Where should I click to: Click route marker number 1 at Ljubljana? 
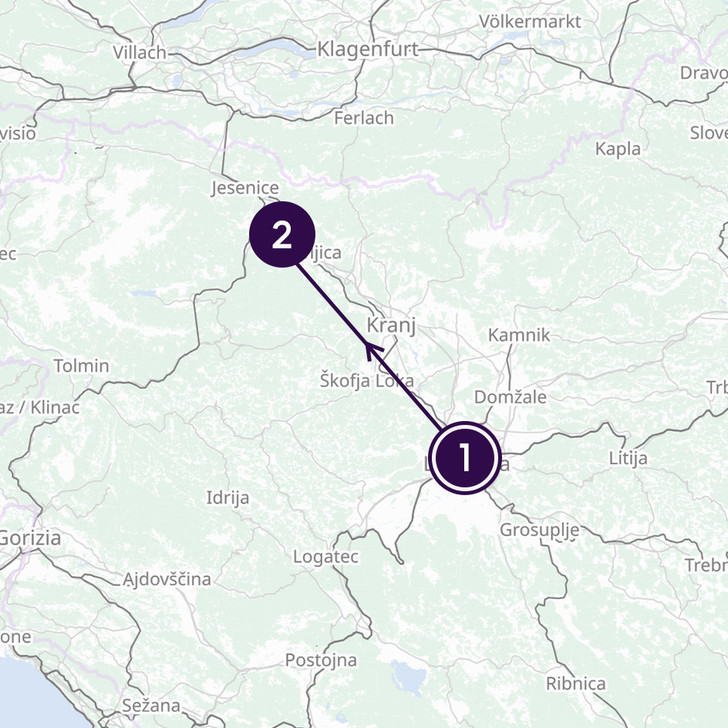[465, 458]
